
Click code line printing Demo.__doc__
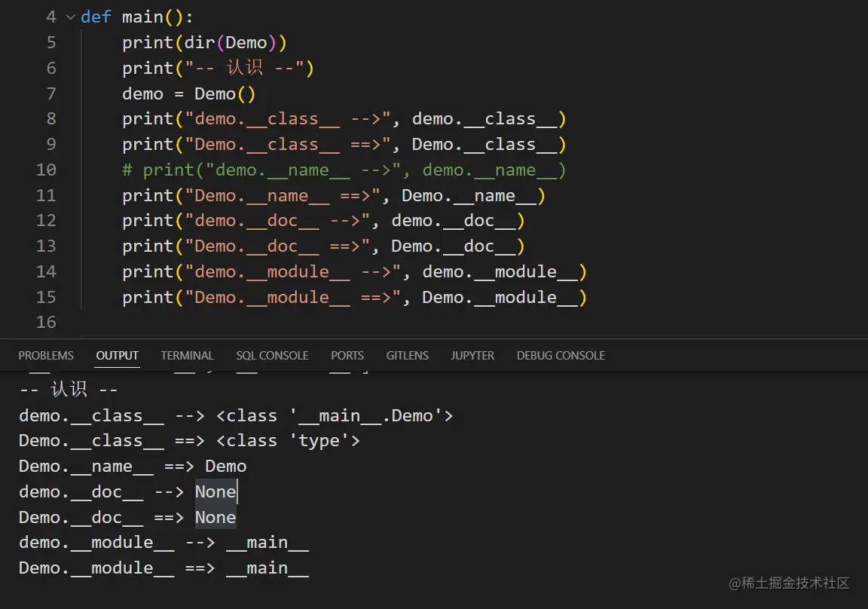pos(323,246)
